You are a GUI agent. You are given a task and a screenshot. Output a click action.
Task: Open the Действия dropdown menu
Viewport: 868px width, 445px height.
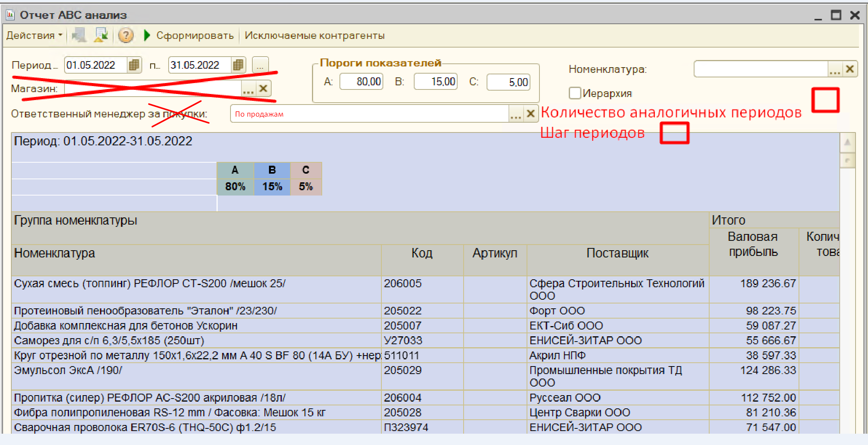coord(34,35)
